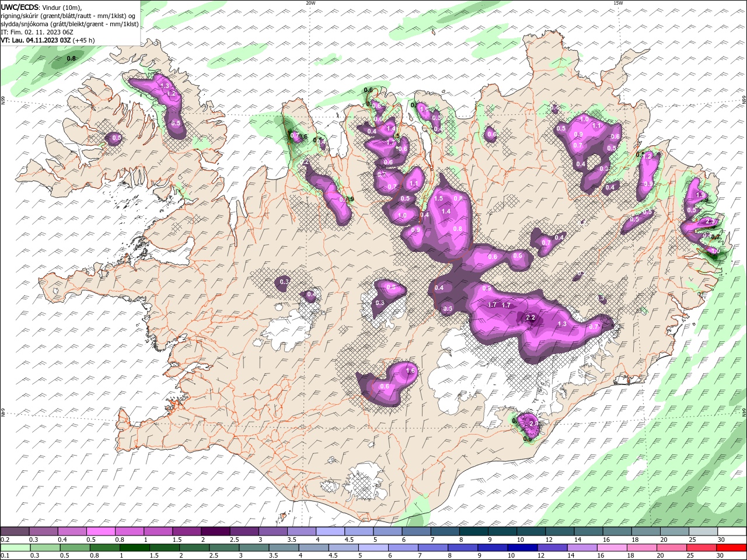Screen dimensions: 747x560
Task: Pick the darkest green 1–1.5 rain legend swatch
Action: point(134,548)
